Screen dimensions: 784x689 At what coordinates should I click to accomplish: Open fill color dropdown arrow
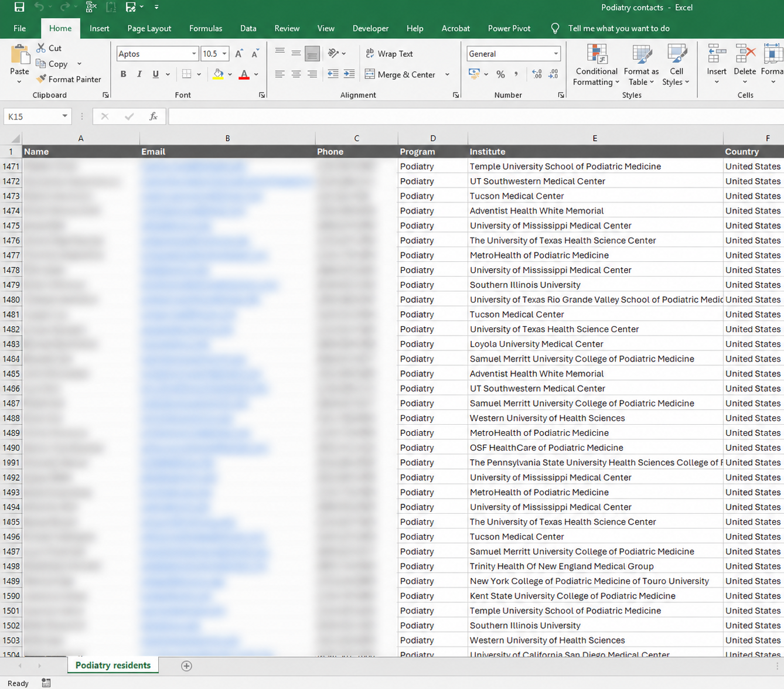[x=230, y=74]
